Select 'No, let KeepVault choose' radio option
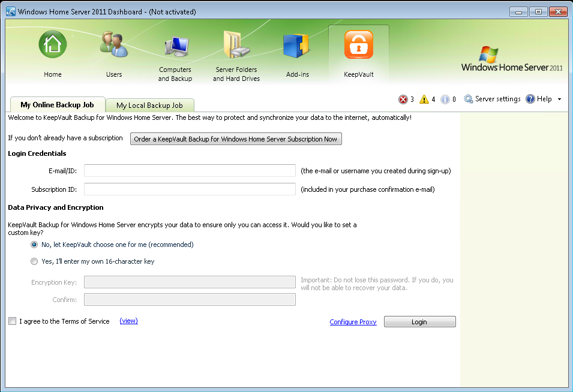Screen dimensions: 573x392 [x=34, y=245]
